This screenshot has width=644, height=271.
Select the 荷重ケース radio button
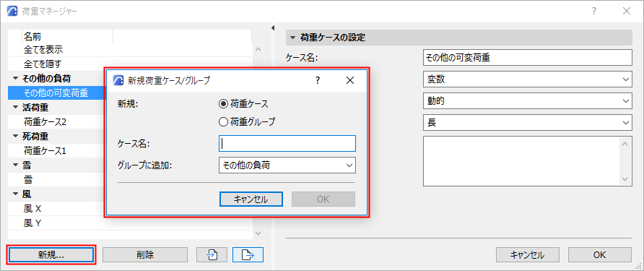point(223,104)
